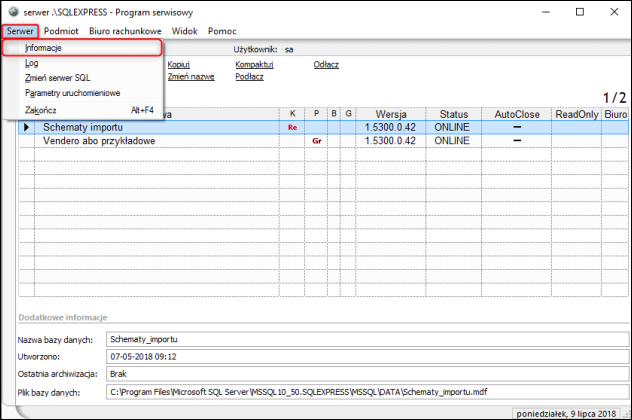Viewport: 632px width, 420px height.
Task: Click the Nazwa bazy danych field
Action: (367, 339)
